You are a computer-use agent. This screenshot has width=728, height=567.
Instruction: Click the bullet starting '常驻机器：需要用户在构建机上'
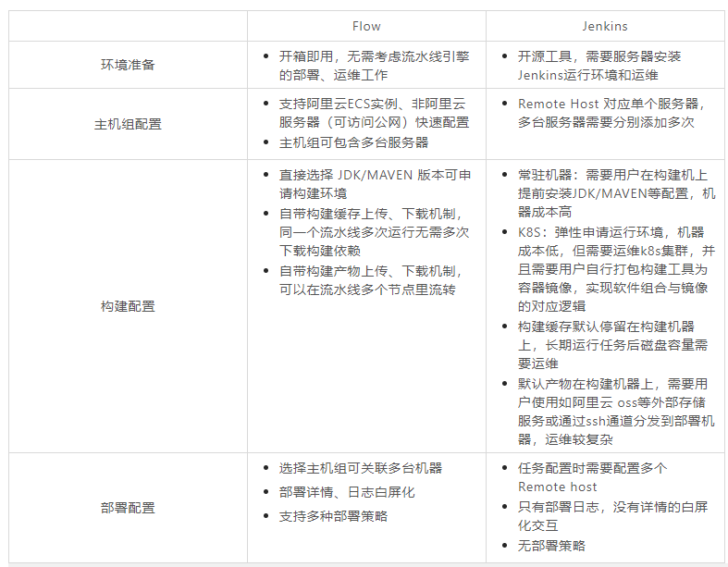(616, 193)
